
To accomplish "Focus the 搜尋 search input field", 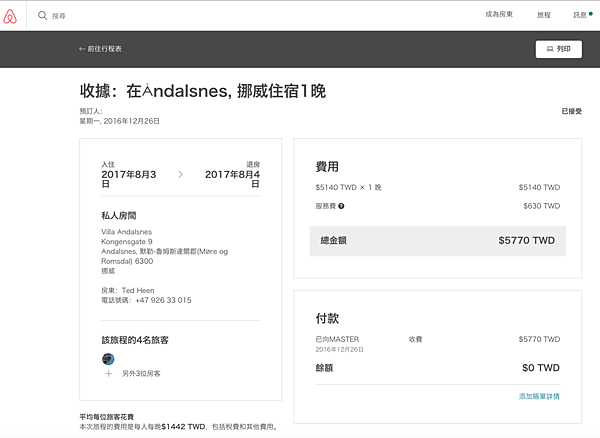I will tap(59, 16).
